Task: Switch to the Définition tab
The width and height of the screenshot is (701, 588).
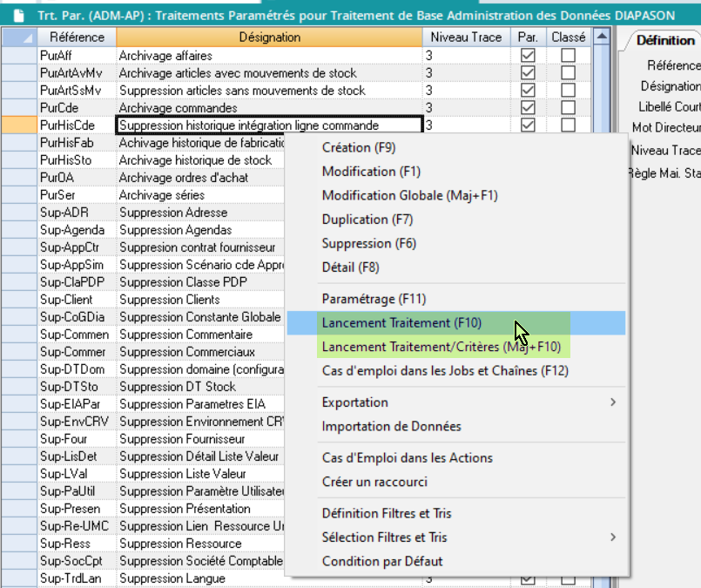Action: pyautogui.click(x=664, y=40)
